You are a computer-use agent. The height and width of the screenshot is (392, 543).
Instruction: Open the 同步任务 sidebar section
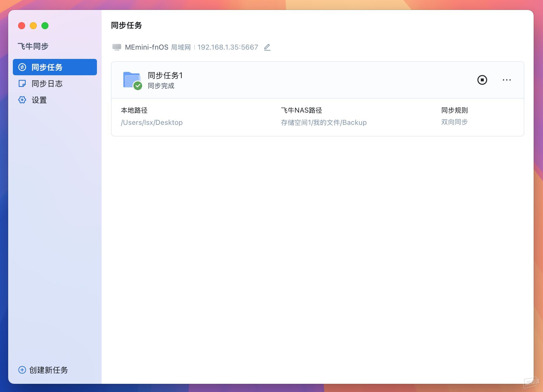point(55,67)
